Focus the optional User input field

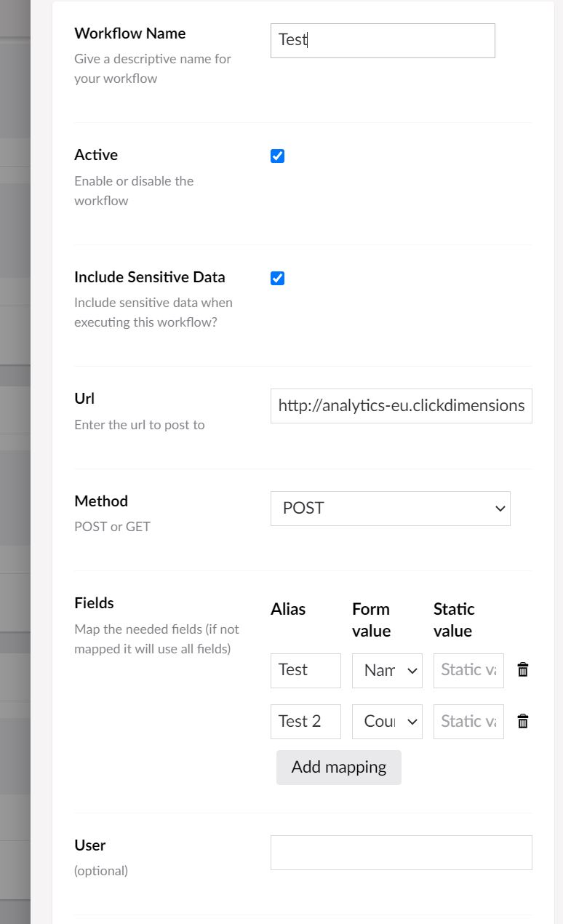[x=402, y=852]
